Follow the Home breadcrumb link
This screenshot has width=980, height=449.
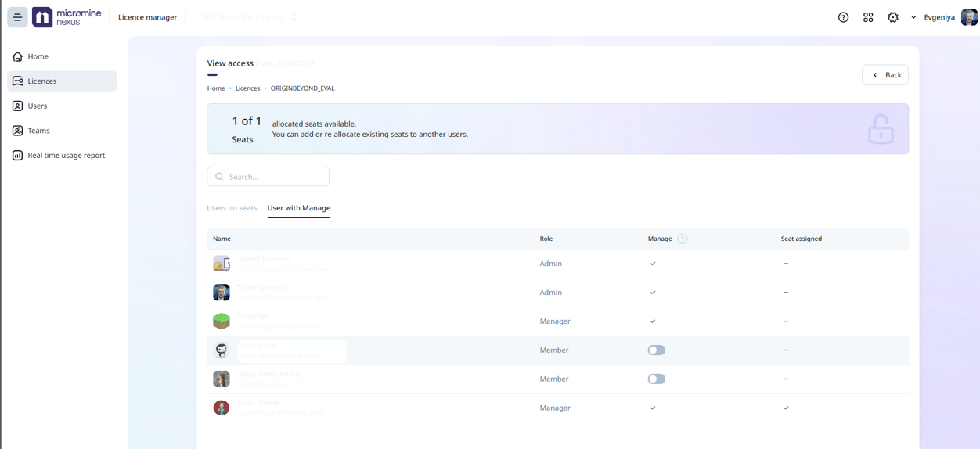pyautogui.click(x=215, y=88)
